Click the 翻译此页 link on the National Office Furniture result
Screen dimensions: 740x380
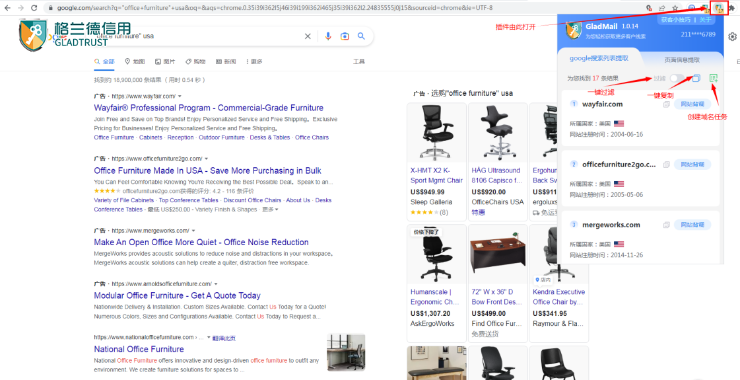click(224, 338)
